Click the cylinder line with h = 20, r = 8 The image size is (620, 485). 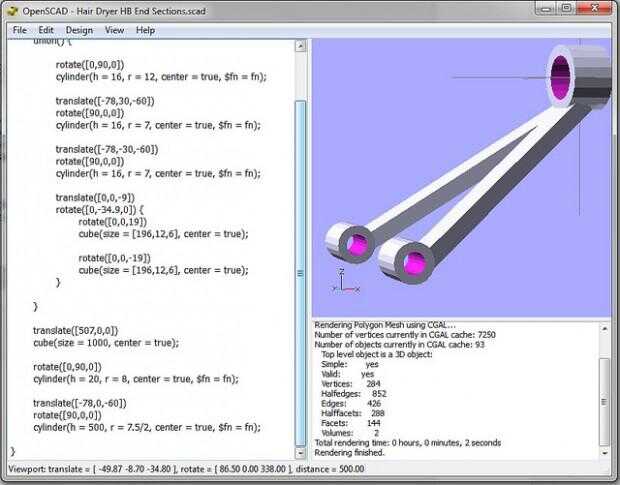tap(136, 379)
